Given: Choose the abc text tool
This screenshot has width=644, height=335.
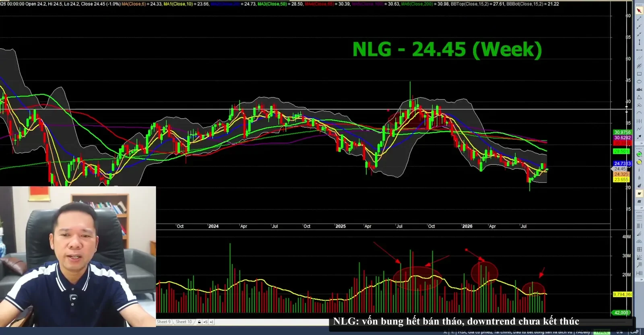Looking at the screenshot, I should click(639, 89).
